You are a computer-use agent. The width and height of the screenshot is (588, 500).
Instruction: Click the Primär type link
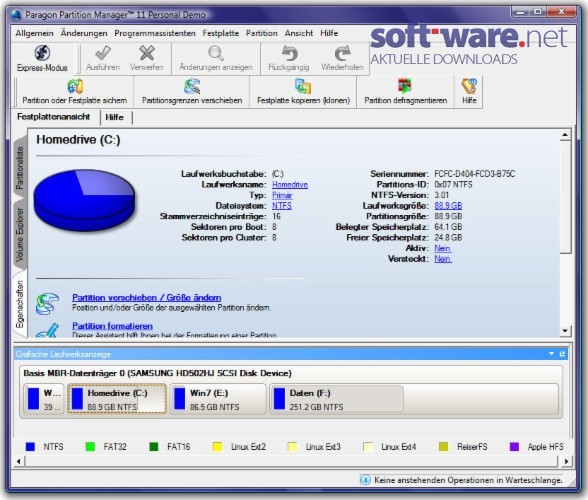pos(282,195)
